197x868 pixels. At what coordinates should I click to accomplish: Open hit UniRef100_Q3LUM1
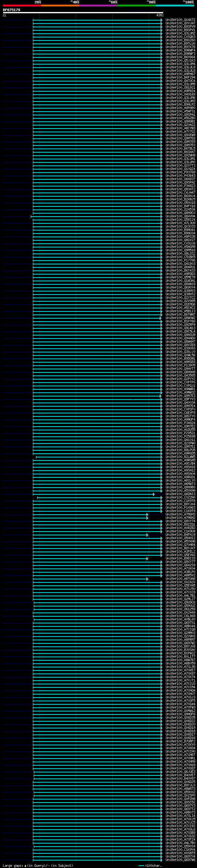coord(180,159)
